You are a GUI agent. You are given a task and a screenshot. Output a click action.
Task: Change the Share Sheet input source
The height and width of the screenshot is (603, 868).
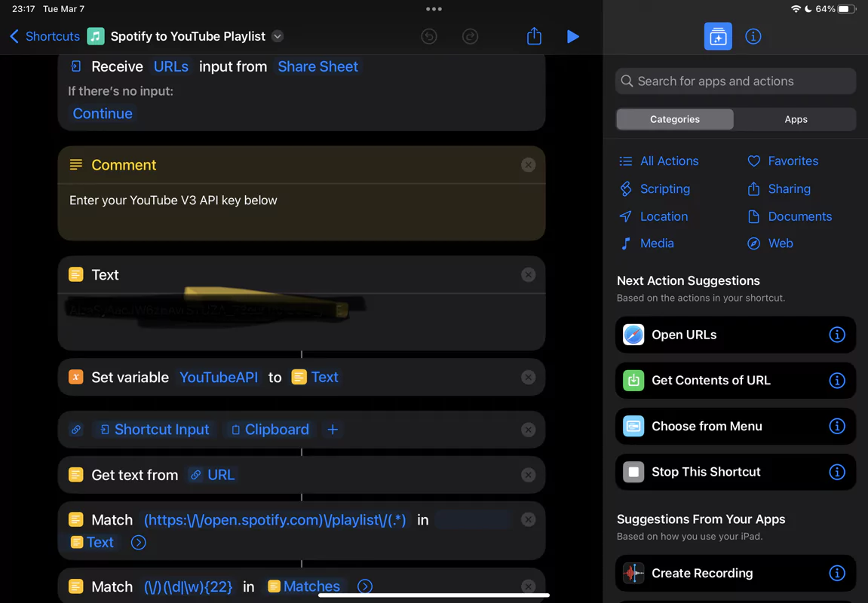coord(317,66)
